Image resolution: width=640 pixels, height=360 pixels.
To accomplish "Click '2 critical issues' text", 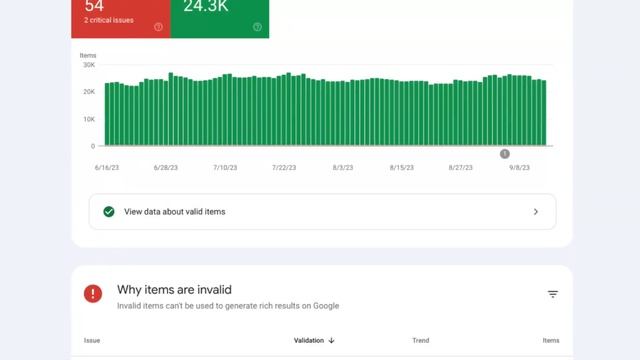I will [109, 20].
